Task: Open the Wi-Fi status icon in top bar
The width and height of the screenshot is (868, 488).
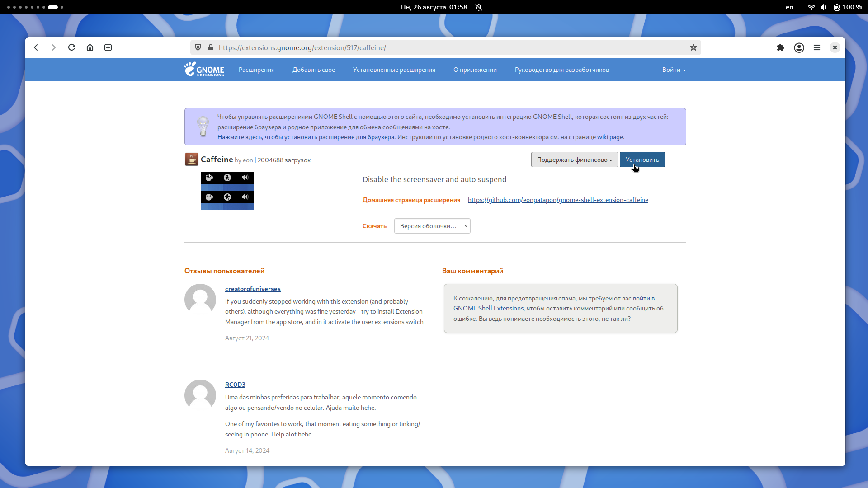Action: (811, 7)
